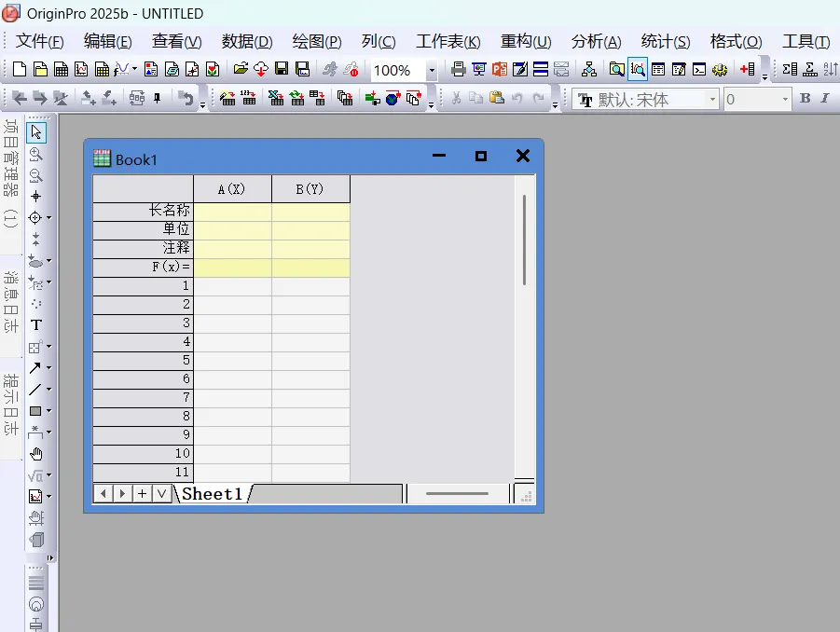This screenshot has height=632, width=840.
Task: Open the project hierarchy icon
Action: pos(589,69)
